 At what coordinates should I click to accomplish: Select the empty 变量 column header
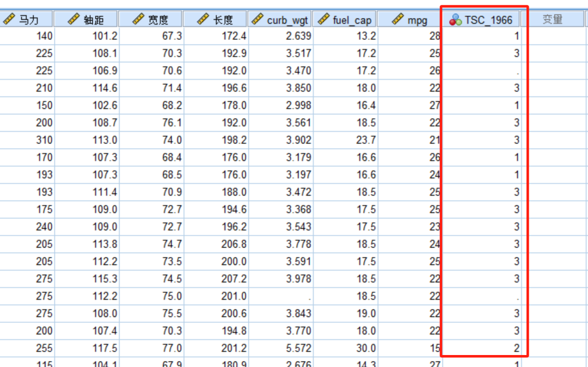point(552,20)
